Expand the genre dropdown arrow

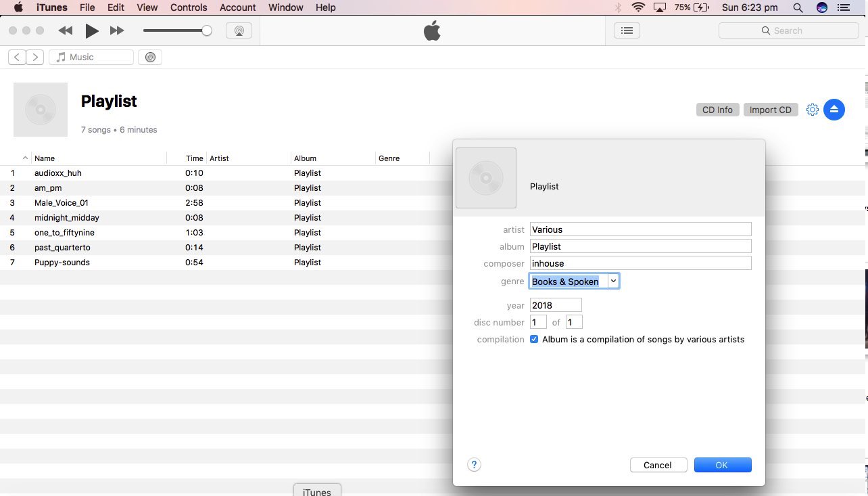coord(613,281)
